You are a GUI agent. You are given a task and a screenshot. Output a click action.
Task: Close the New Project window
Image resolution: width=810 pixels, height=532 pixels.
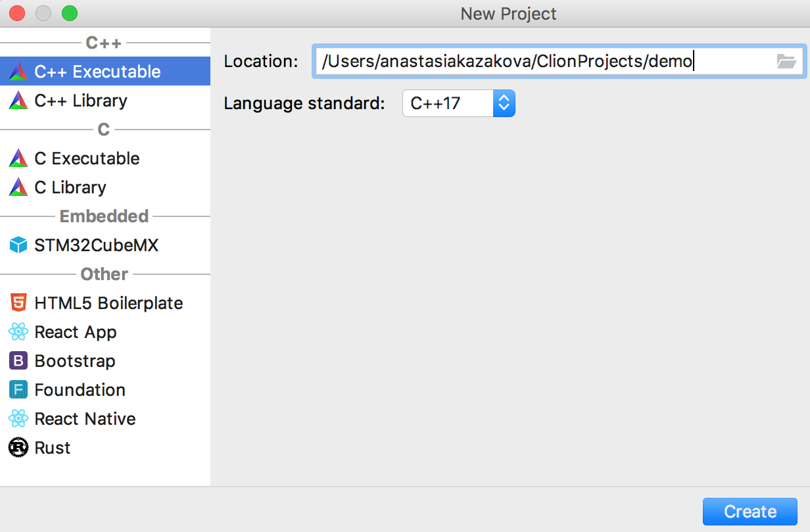tap(17, 13)
